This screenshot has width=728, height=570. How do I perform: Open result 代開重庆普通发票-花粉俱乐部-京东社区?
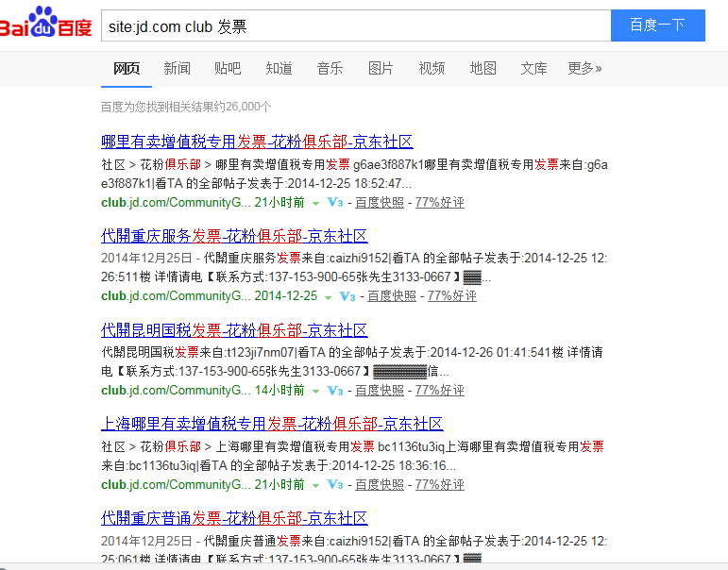[234, 518]
